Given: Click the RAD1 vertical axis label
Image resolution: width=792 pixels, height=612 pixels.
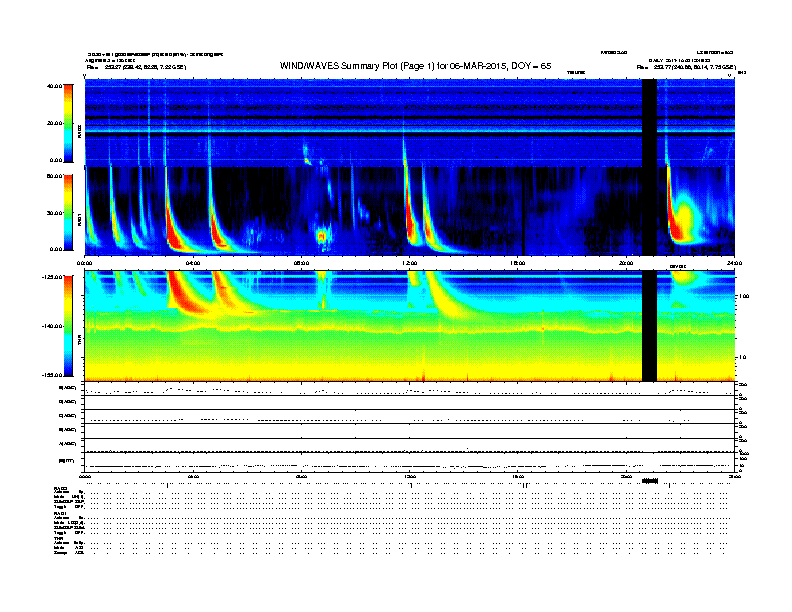Looking at the screenshot, I should 79,219.
